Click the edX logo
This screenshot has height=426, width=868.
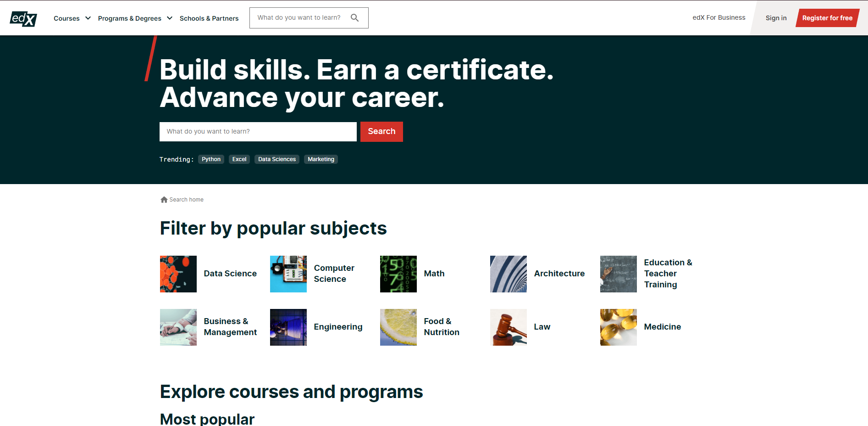click(23, 18)
